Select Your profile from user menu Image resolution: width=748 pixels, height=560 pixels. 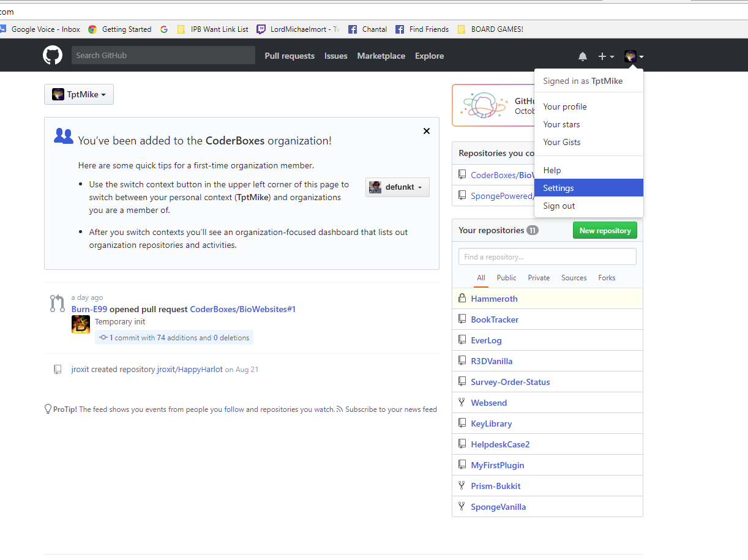(589, 106)
